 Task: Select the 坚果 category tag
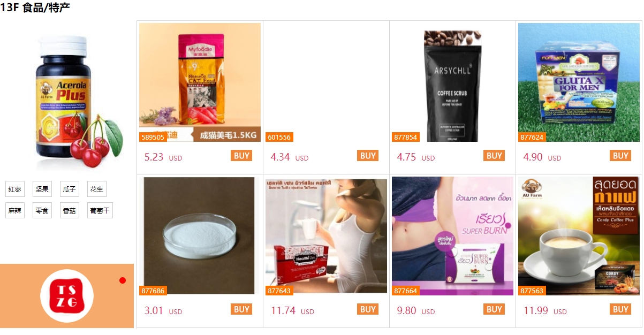(x=42, y=189)
